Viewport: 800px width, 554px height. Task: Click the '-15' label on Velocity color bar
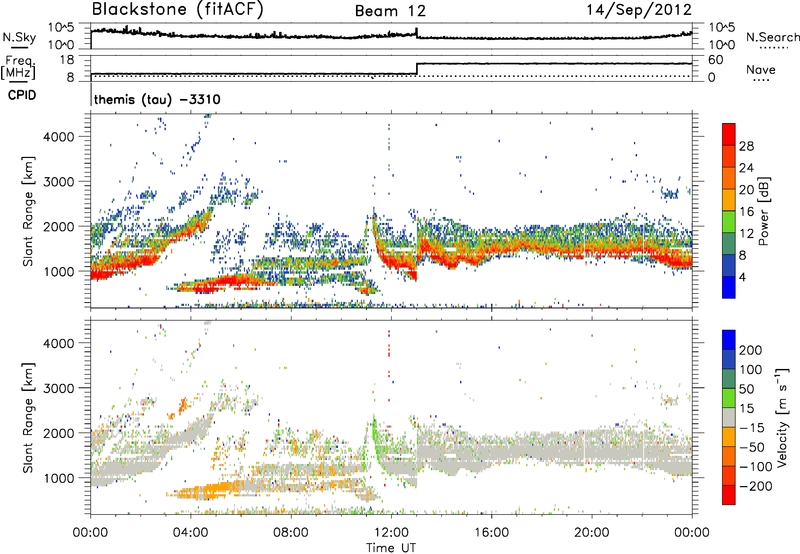point(752,428)
